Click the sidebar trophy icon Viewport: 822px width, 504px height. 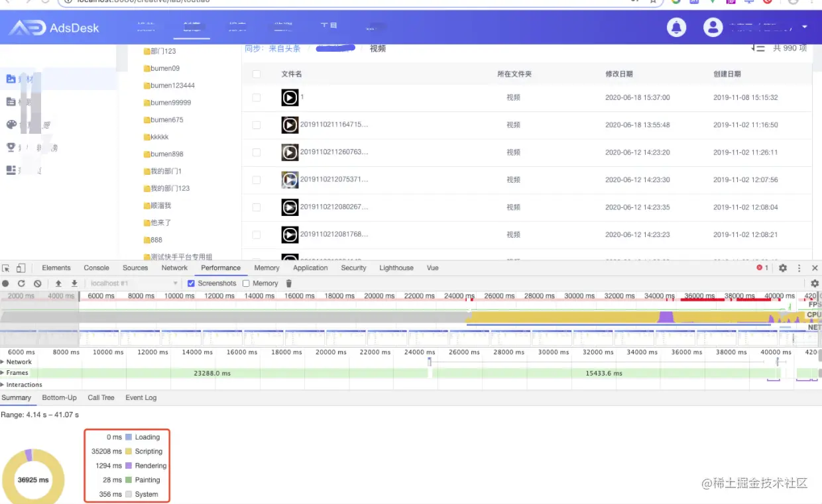(x=11, y=147)
